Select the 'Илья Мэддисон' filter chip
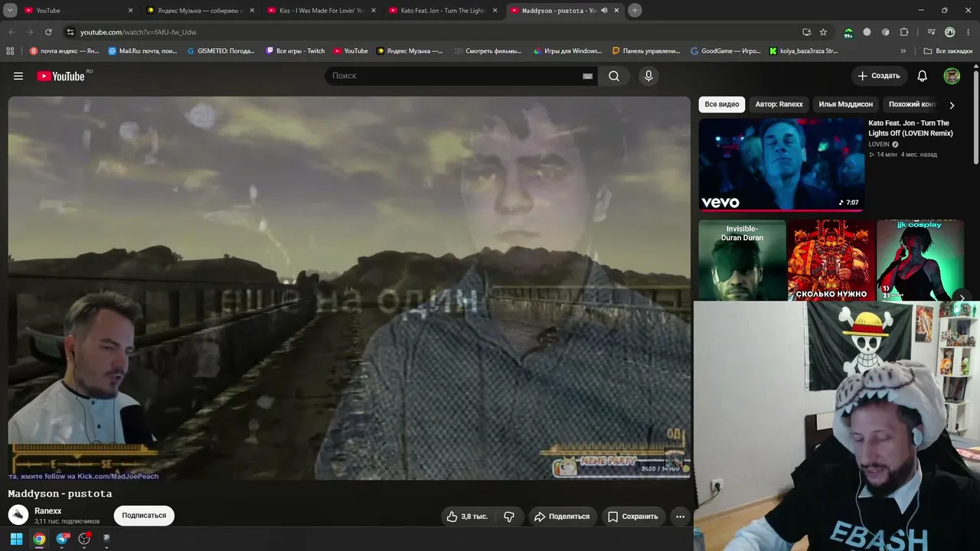This screenshot has height=551, width=980. click(845, 104)
